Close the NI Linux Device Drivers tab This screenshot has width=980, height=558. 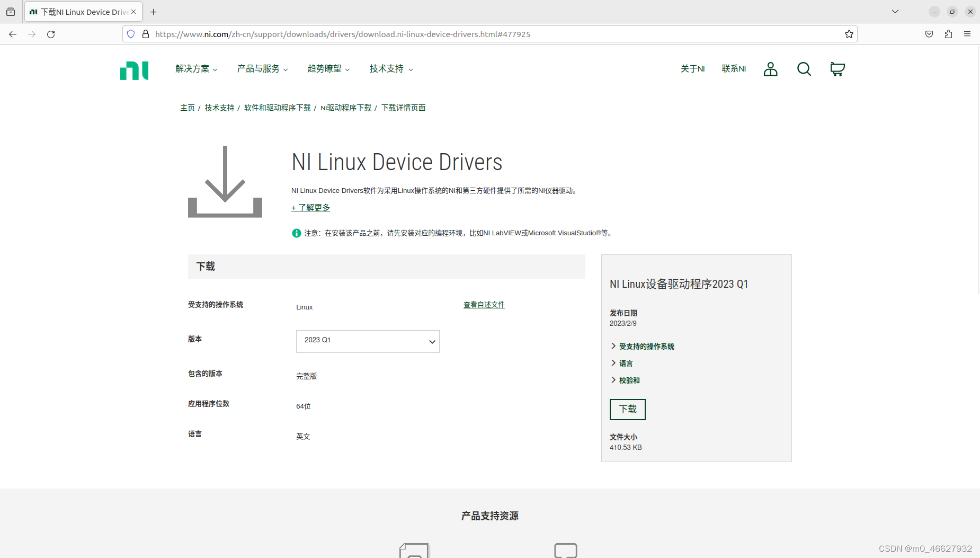click(x=133, y=12)
